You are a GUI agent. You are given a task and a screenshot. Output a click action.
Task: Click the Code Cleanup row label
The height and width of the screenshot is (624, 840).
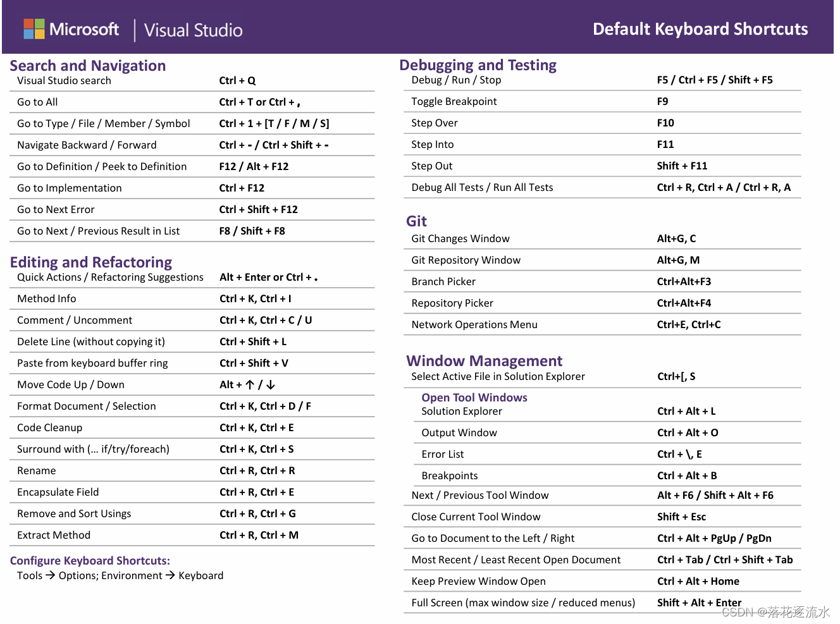coord(50,428)
